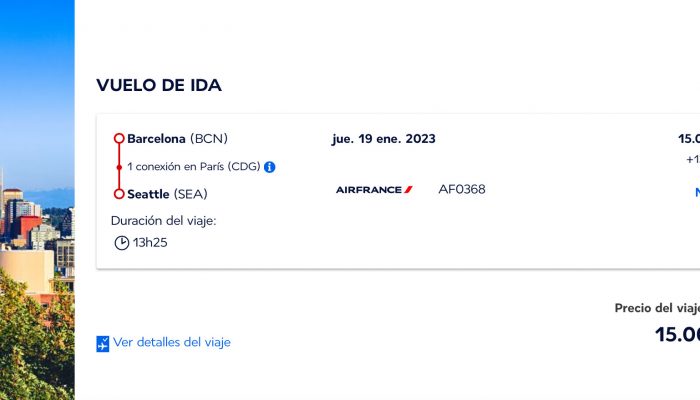The width and height of the screenshot is (700, 400).
Task: Click the trip price amount starting 15.0
Action: coord(677,334)
